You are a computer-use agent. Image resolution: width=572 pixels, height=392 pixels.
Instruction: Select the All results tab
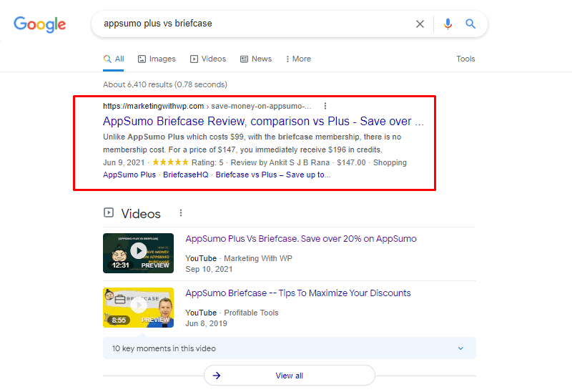[114, 59]
